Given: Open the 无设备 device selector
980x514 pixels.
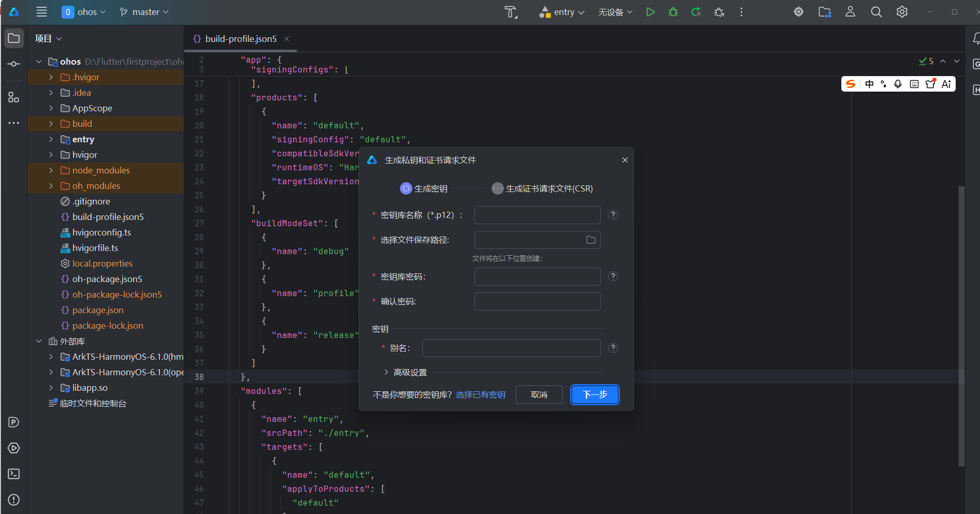Looking at the screenshot, I should click(615, 12).
